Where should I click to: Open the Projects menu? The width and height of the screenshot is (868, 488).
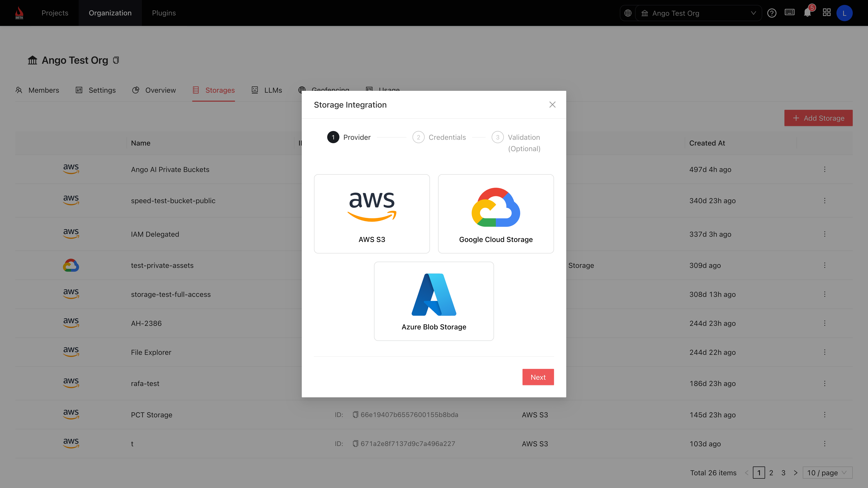tap(55, 13)
